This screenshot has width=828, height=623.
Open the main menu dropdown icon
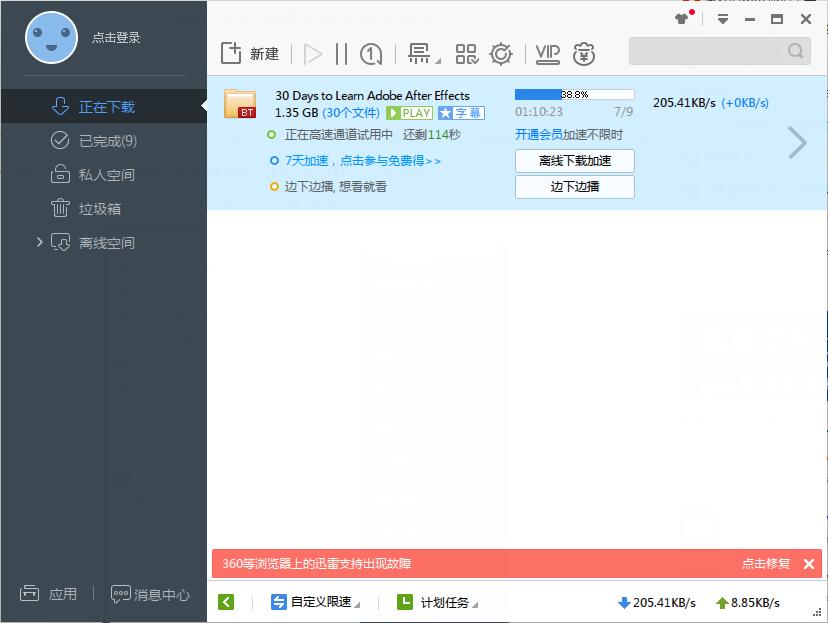tap(723, 19)
